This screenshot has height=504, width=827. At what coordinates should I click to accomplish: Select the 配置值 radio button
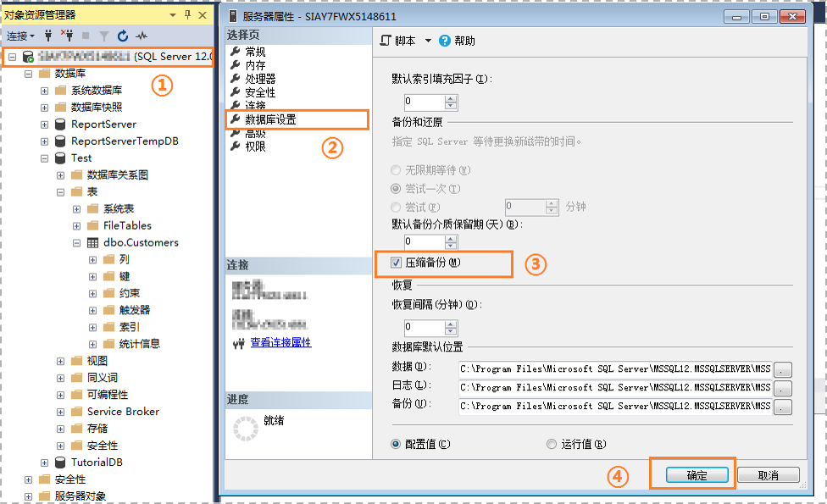396,444
